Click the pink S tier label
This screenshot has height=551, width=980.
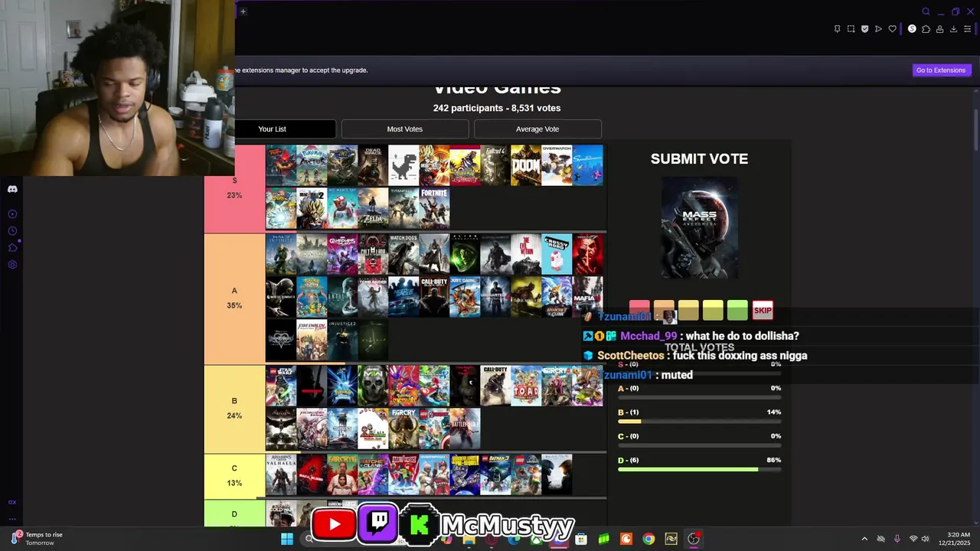point(235,188)
